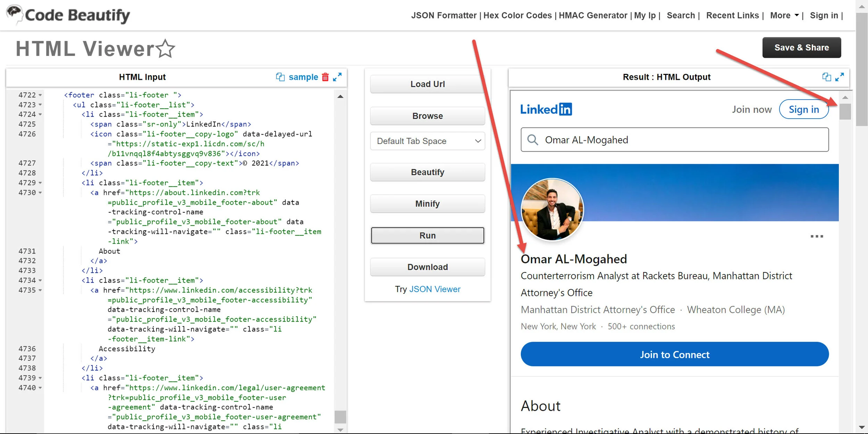
Task: Click the About heading in output
Action: (x=541, y=406)
